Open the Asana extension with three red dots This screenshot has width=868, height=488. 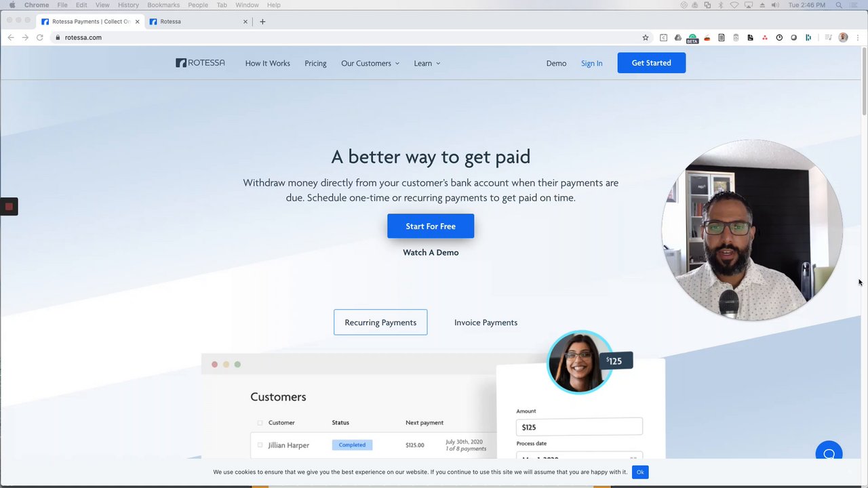[x=765, y=37]
